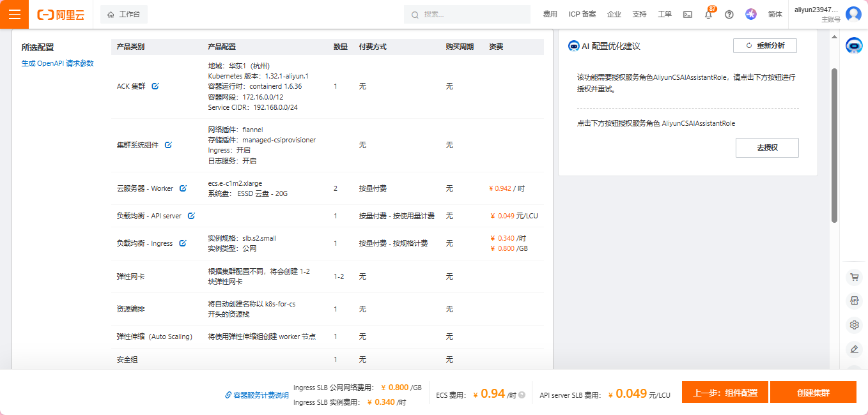Open the ICP 备案 menu
This screenshot has width=868, height=415.
(582, 14)
